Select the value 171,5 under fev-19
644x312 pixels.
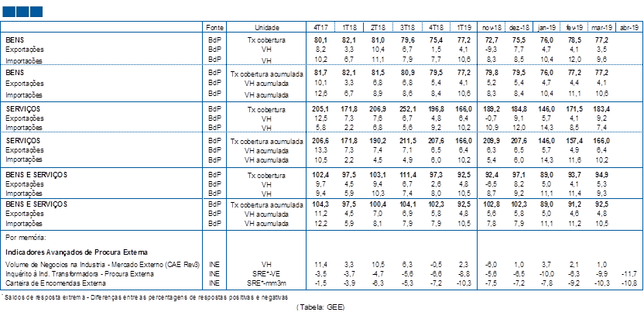tap(574, 109)
